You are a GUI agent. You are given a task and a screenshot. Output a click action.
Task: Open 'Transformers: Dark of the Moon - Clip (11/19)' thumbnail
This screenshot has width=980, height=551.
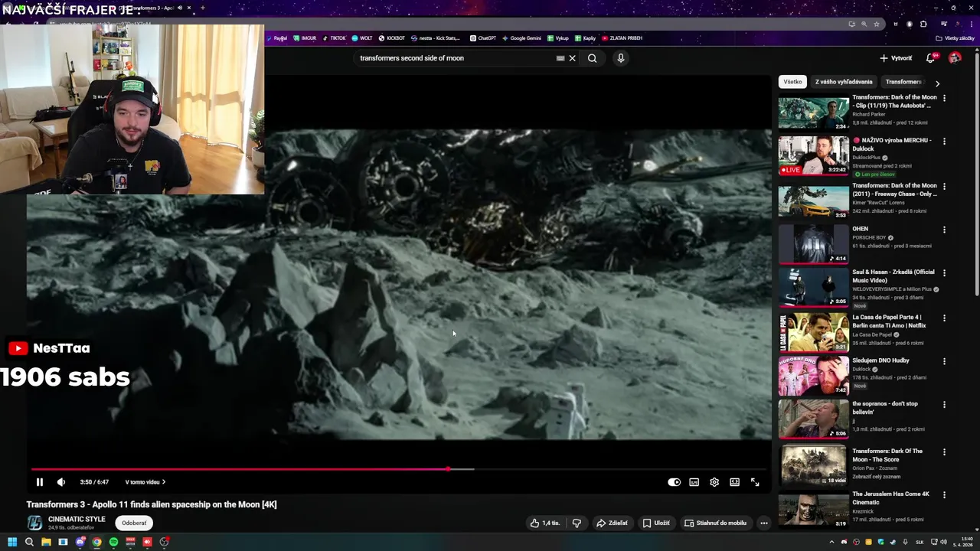[x=813, y=112]
